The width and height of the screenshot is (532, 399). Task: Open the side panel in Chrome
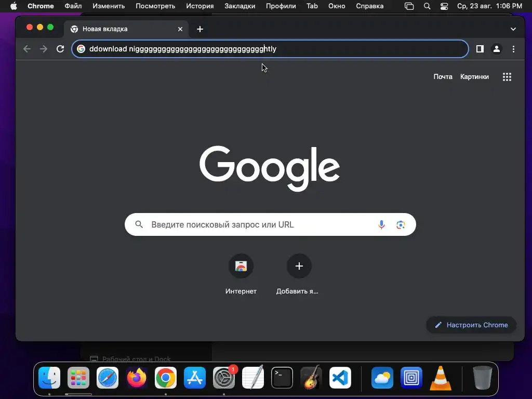[480, 49]
